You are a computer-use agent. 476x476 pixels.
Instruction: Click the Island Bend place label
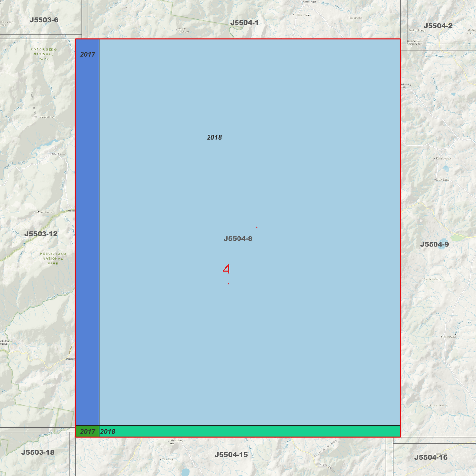click(x=59, y=154)
